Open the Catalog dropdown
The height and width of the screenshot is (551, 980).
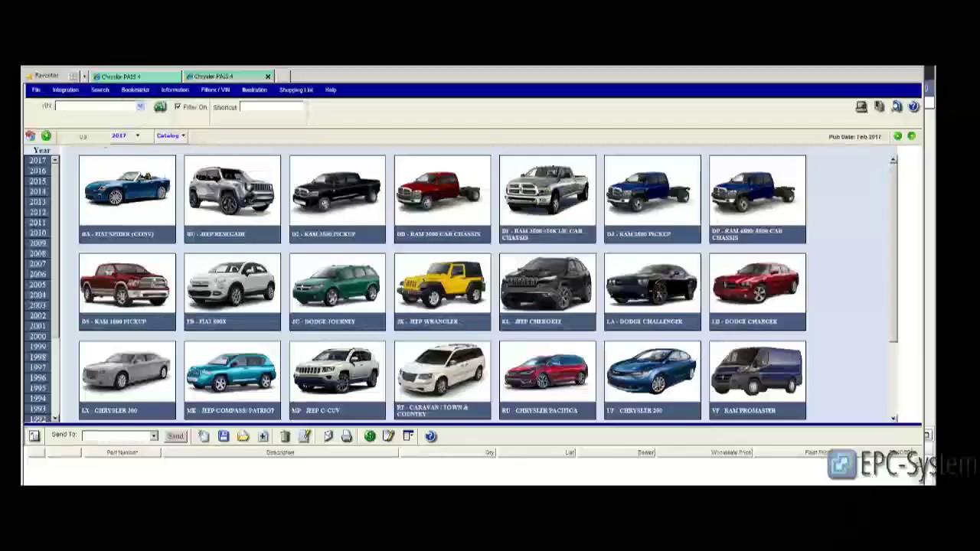[170, 135]
